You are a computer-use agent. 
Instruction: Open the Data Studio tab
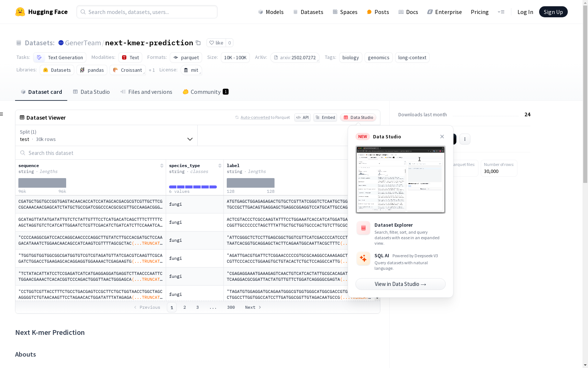point(92,92)
